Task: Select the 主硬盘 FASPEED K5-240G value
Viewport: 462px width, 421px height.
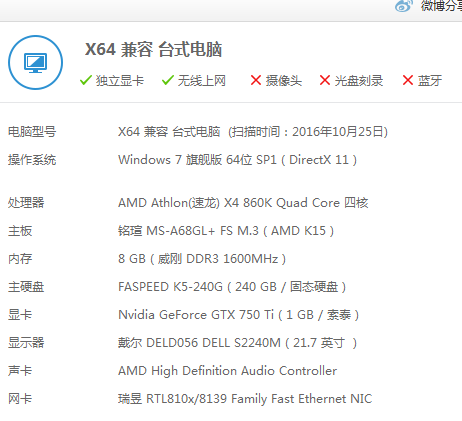Action: pyautogui.click(x=232, y=287)
